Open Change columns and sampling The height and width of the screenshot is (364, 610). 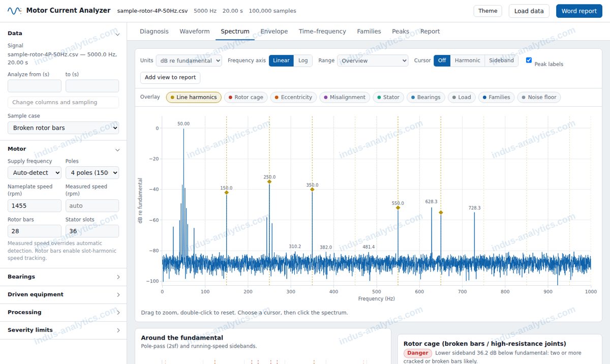pos(63,102)
